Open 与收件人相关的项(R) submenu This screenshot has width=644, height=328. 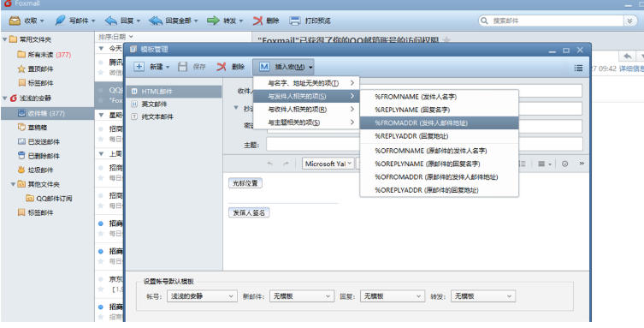pos(306,110)
